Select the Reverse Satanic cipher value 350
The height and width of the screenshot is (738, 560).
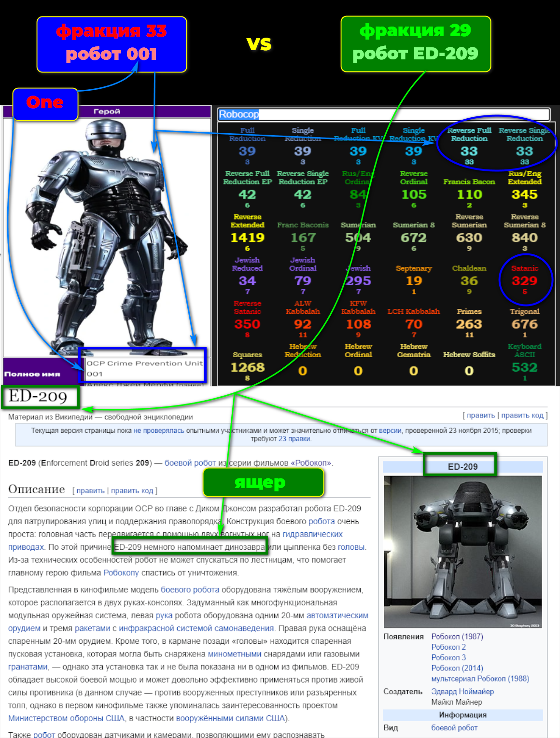pyautogui.click(x=247, y=324)
